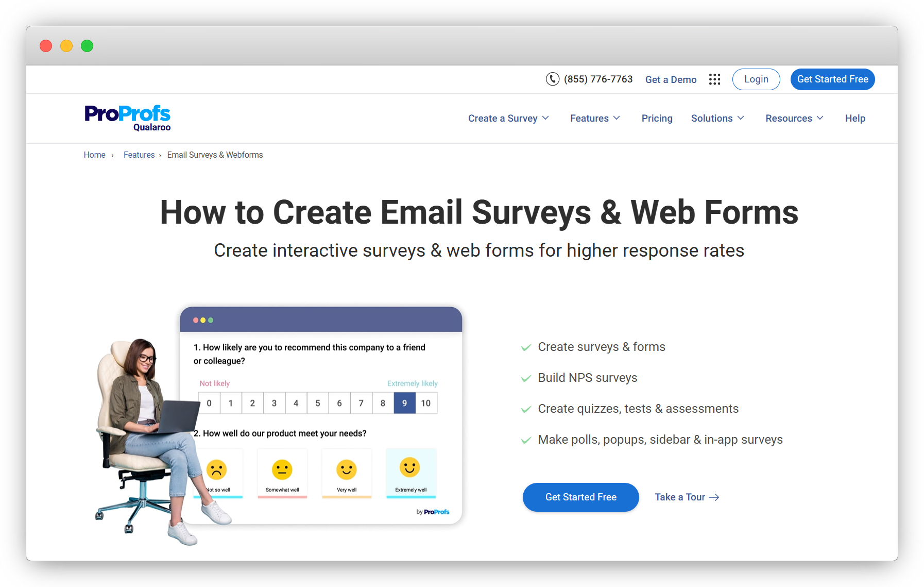This screenshot has width=924, height=587.
Task: Expand the Features menu chevron
Action: coord(617,118)
